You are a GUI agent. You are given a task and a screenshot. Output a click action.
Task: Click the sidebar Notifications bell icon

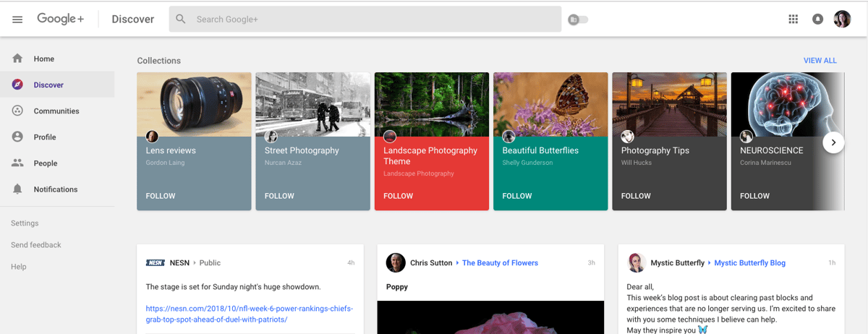coord(17,189)
